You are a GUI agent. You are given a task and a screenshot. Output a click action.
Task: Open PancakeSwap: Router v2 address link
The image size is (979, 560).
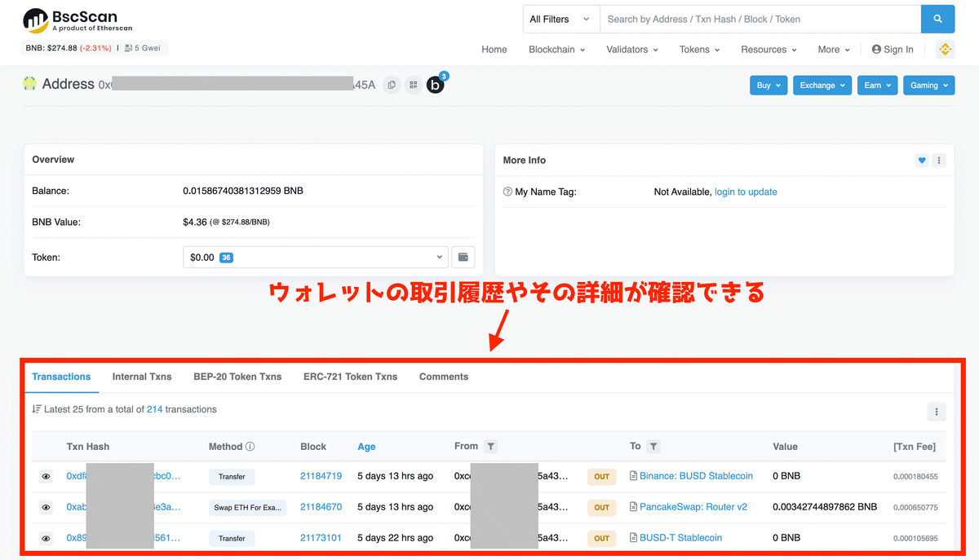coord(693,507)
